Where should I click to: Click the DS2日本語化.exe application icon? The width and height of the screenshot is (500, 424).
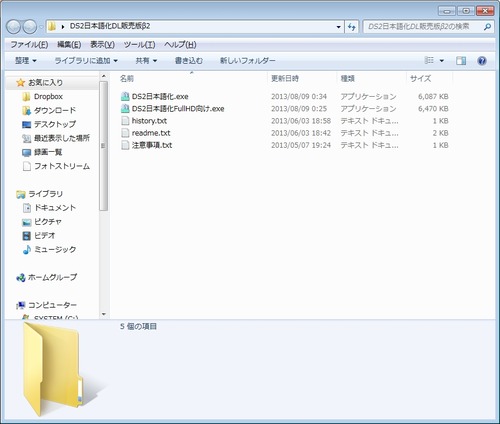point(125,96)
